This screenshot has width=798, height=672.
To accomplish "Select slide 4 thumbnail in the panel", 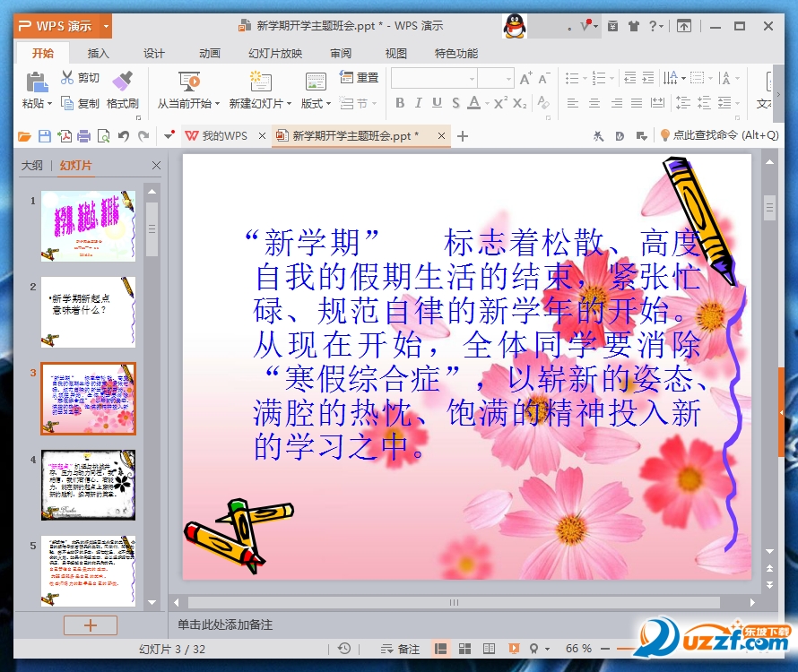I will point(88,485).
